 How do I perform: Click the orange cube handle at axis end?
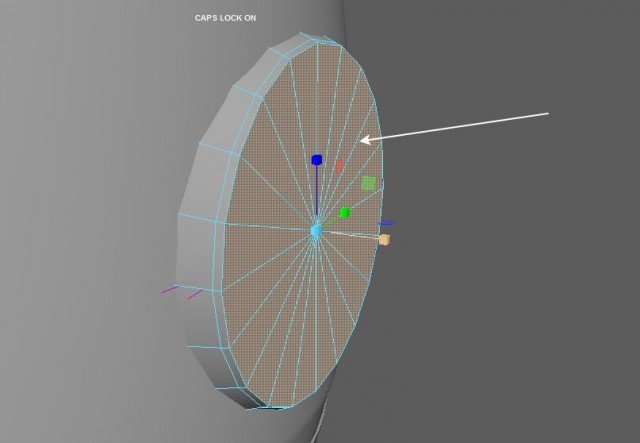click(x=384, y=240)
